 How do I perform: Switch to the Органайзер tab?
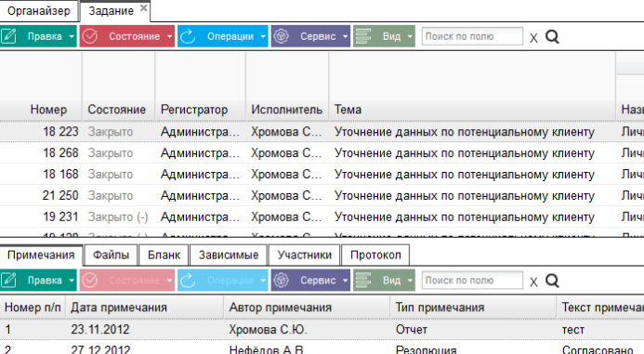tap(39, 10)
